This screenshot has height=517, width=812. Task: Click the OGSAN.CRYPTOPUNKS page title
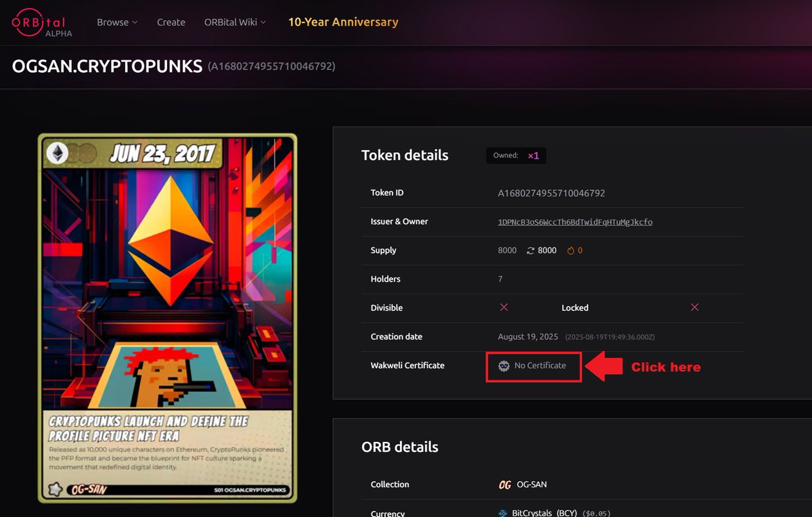(x=107, y=66)
